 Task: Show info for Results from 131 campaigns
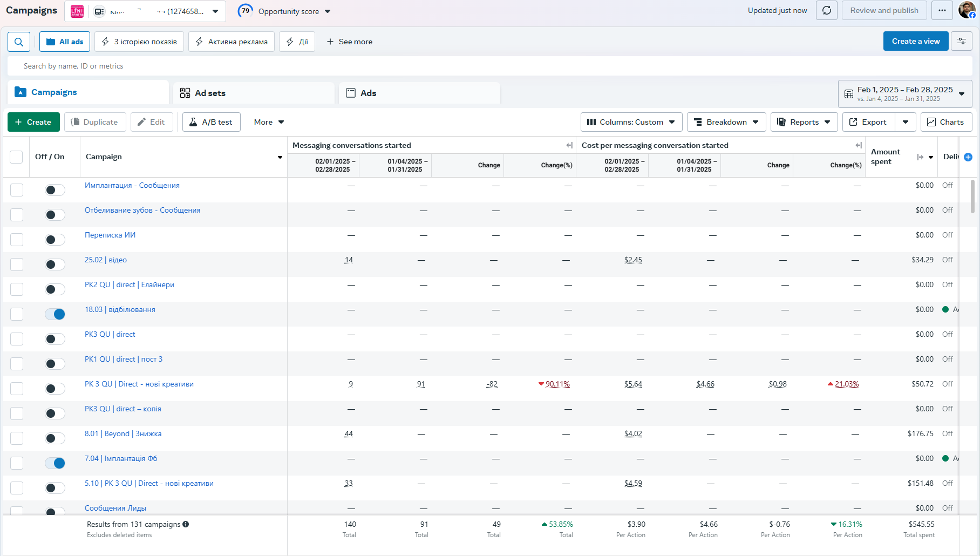186,524
